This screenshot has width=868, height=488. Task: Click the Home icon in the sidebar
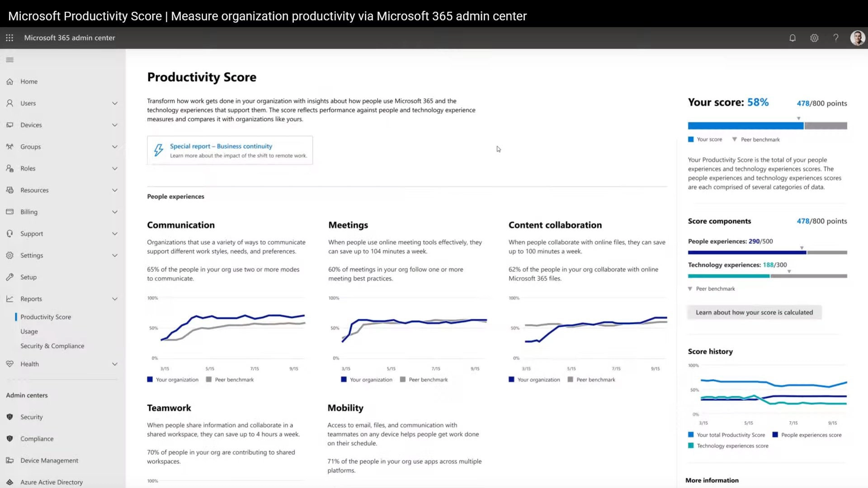[10, 81]
